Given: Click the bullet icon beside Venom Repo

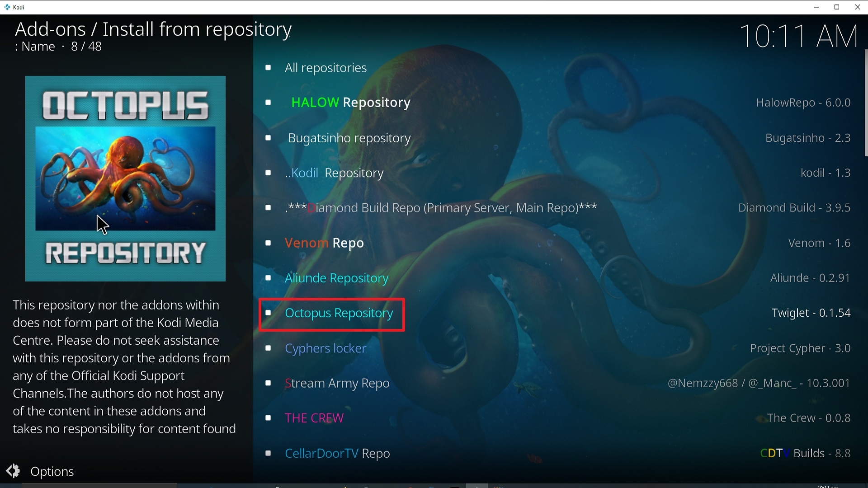Looking at the screenshot, I should (x=268, y=243).
